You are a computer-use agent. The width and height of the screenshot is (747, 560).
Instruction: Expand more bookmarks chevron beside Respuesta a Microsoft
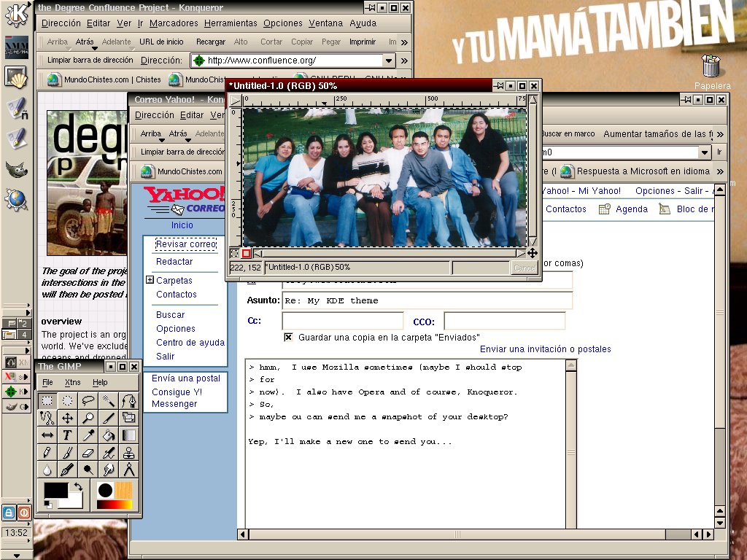[x=720, y=171]
